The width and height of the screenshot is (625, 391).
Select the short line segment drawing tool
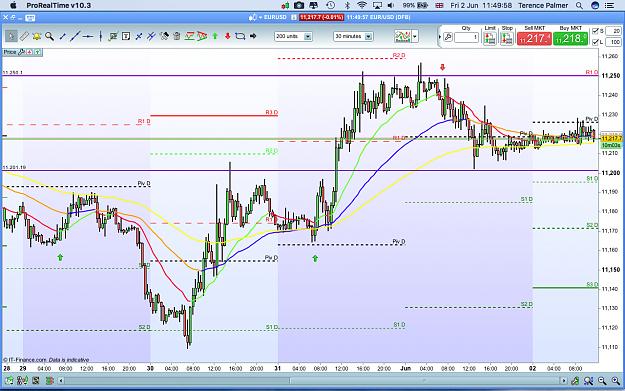(x=63, y=36)
